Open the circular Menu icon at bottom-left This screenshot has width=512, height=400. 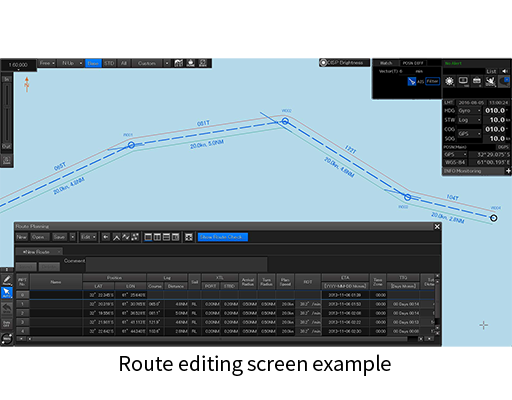7,338
